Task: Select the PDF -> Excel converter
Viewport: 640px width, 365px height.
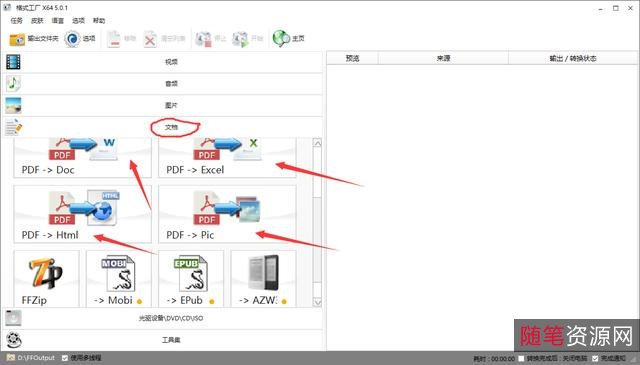Action: [227, 158]
